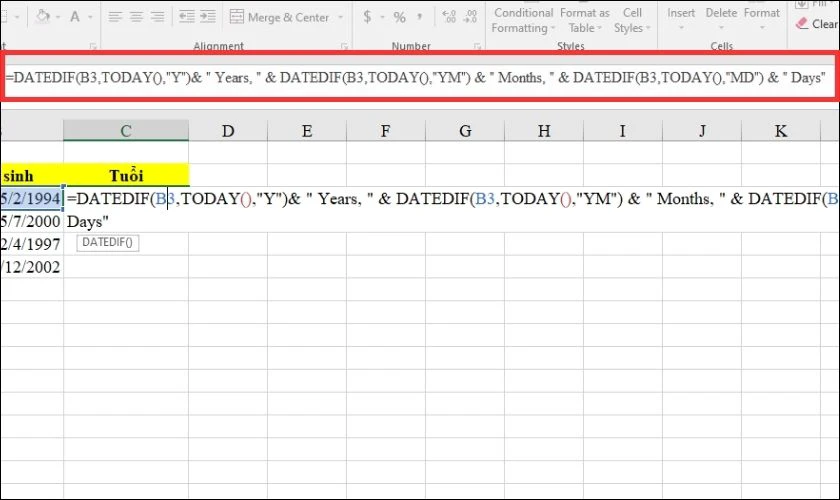Click the Decrease Decimal icon
This screenshot has height=500, width=840.
coord(470,17)
